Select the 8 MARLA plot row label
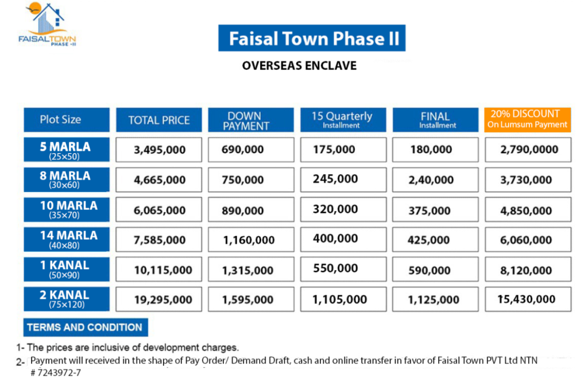The width and height of the screenshot is (588, 382). (66, 180)
